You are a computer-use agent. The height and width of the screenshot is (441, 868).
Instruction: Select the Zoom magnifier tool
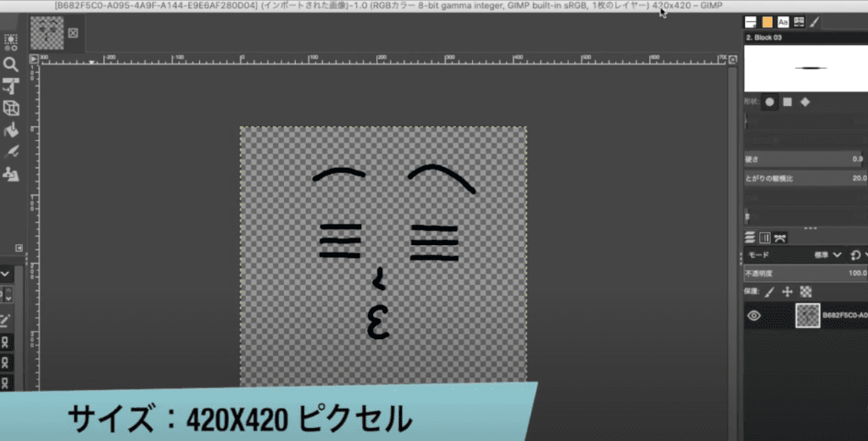[11, 64]
